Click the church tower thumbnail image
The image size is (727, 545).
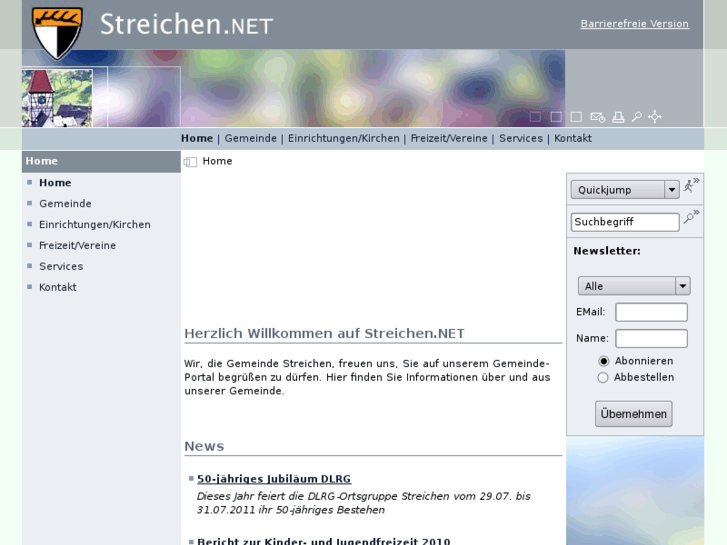[57, 98]
